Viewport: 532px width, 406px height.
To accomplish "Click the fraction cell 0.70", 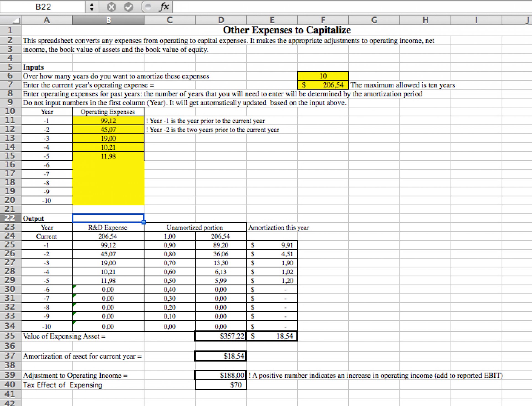I will click(170, 263).
